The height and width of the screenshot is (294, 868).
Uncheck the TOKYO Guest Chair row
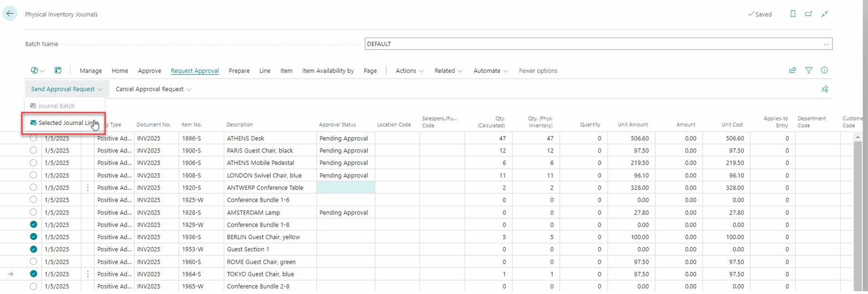[x=33, y=274]
